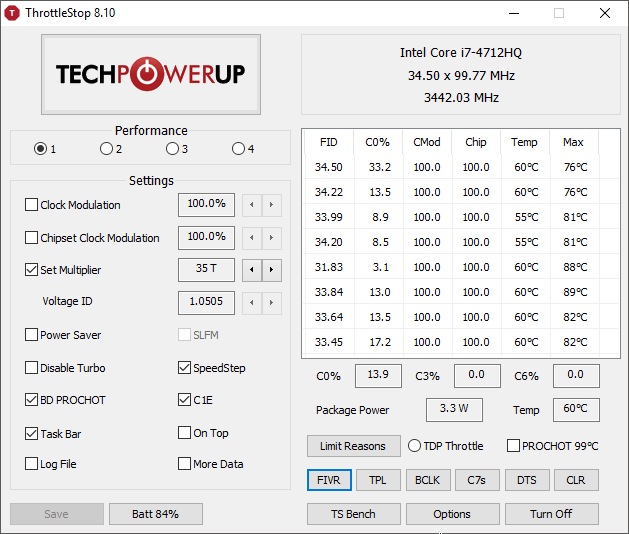Click the Chipset Clock Modulation 100.0% box

point(207,238)
